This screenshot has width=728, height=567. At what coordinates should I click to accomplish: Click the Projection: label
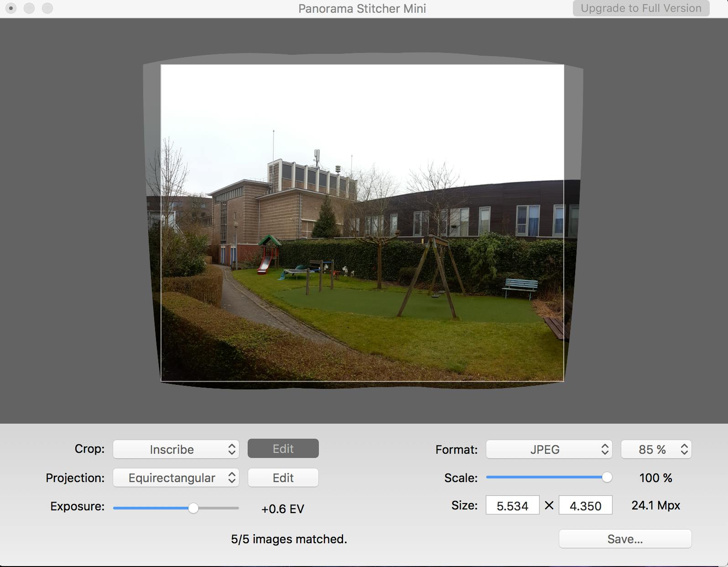[x=75, y=478]
